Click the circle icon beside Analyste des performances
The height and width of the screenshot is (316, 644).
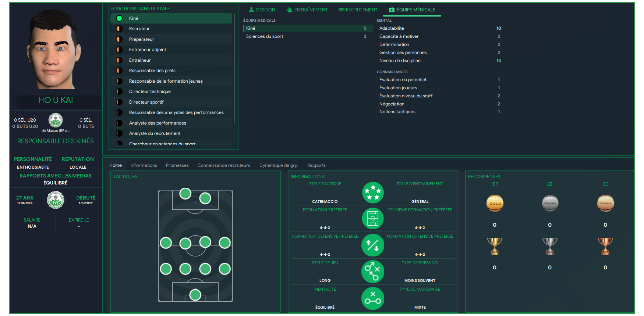click(x=119, y=123)
